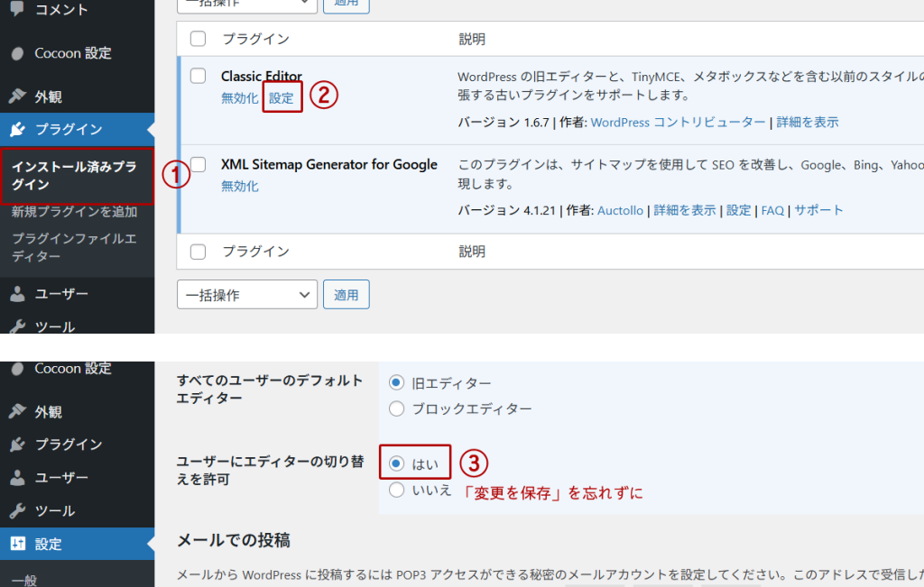Click the ユーザー person icon beside the plugin list
Image resolution: width=924 pixels, height=587 pixels.
(18, 294)
